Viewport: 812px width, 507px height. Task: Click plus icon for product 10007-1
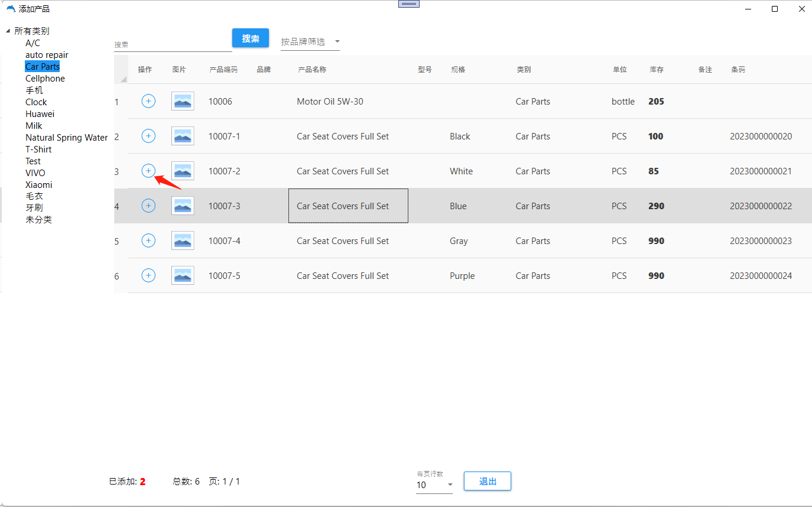pyautogui.click(x=148, y=136)
